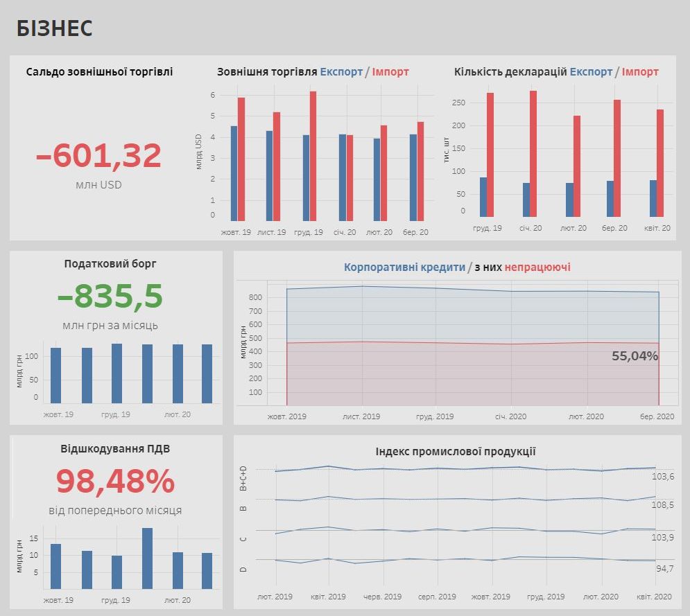This screenshot has width=690, height=616.
Task: Click the БІЗНЕС dashboard heading
Action: point(54,28)
